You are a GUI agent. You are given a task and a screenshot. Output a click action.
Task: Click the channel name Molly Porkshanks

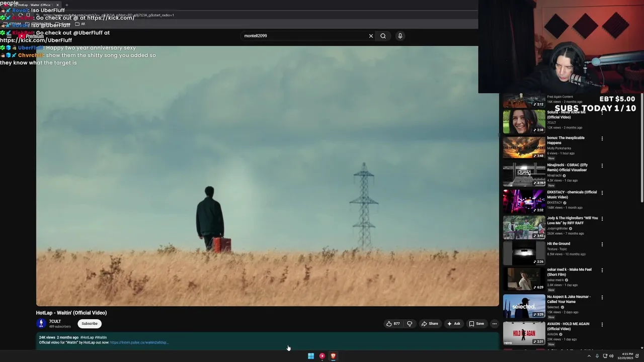pos(559,148)
